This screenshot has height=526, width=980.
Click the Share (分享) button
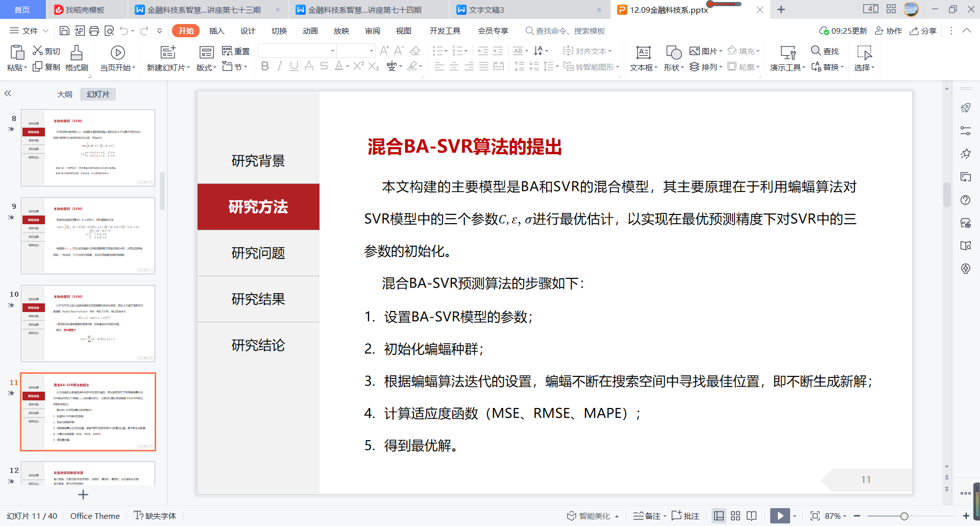coord(923,31)
